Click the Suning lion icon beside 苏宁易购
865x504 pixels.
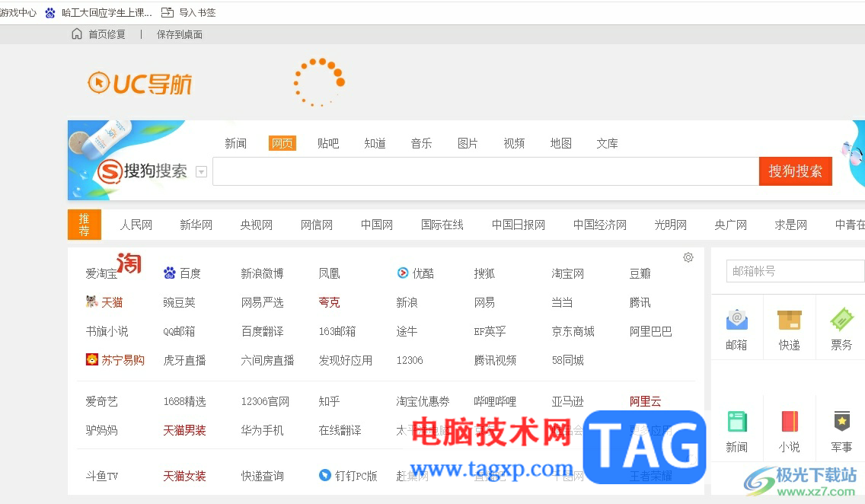(x=91, y=359)
